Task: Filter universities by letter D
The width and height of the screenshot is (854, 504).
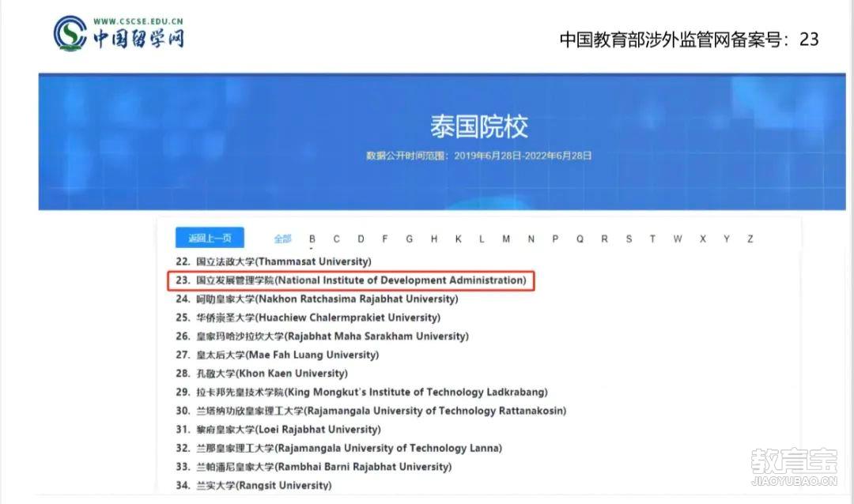Action: (361, 239)
